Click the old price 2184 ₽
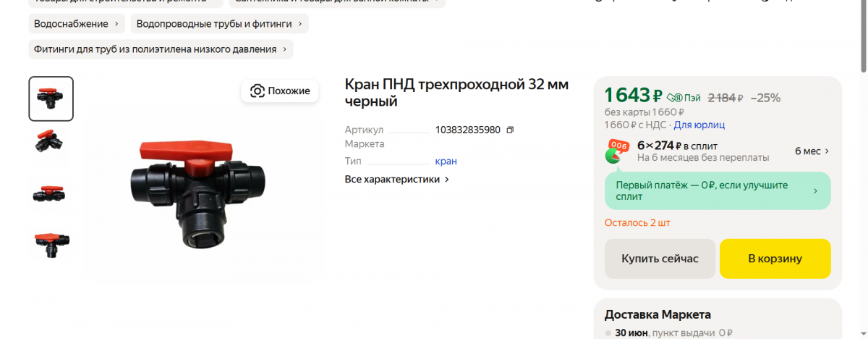 coord(726,97)
